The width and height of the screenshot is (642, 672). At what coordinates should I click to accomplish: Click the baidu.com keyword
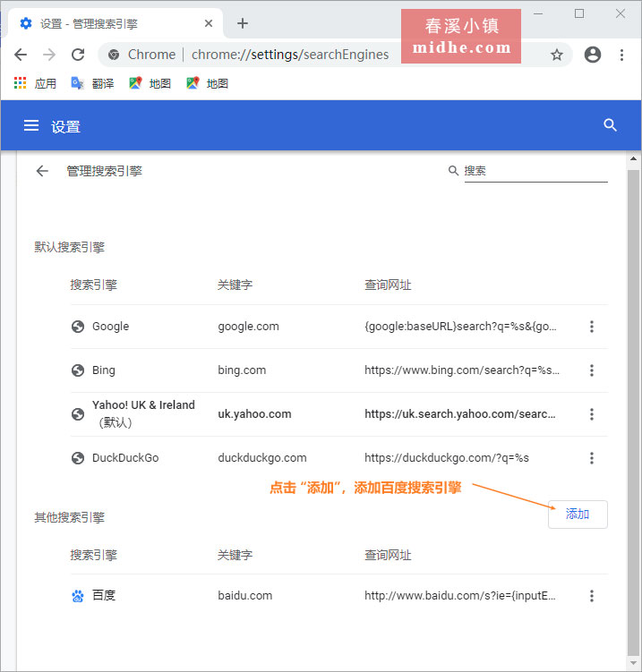pyautogui.click(x=244, y=596)
